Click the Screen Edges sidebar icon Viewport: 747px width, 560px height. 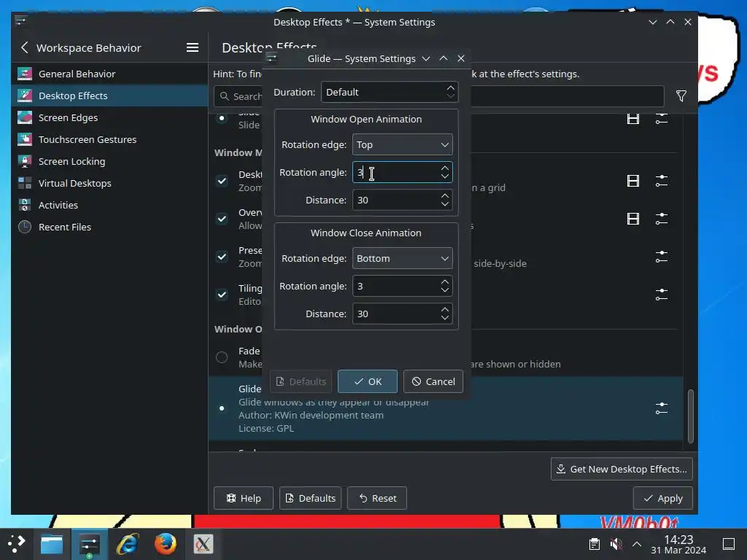pos(25,117)
